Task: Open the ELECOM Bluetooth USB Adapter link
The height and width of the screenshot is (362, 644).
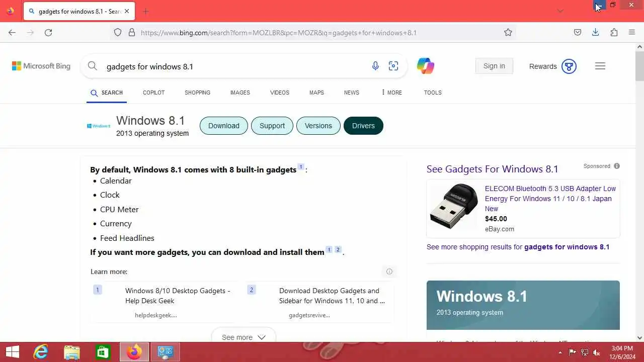Action: pyautogui.click(x=550, y=199)
